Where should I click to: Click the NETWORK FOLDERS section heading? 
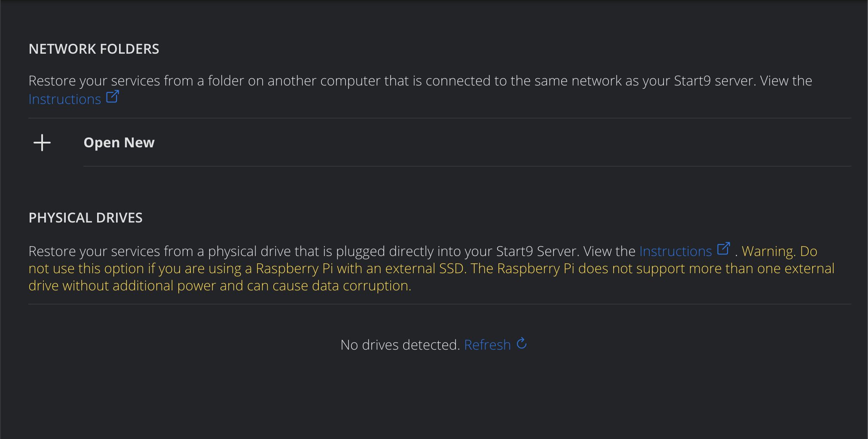(x=94, y=49)
